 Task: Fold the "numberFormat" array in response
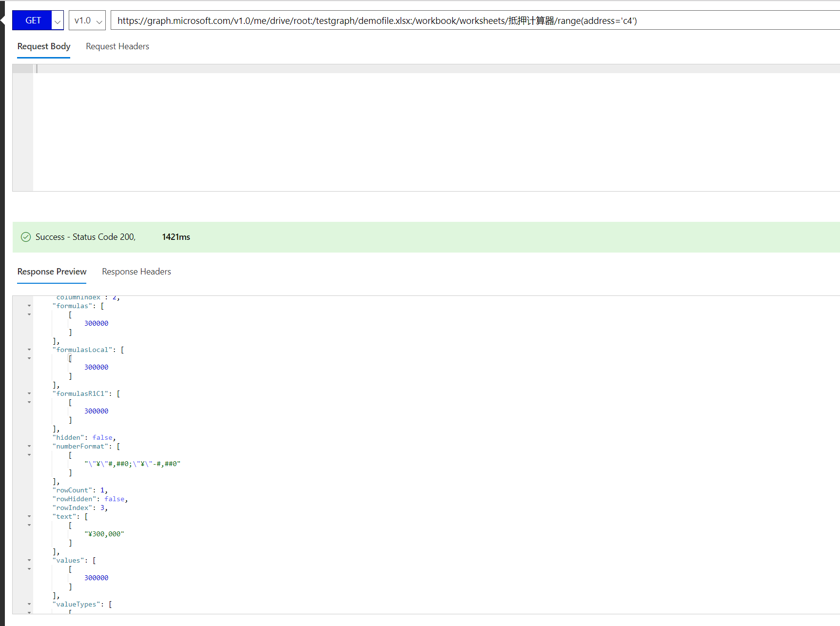(x=29, y=446)
